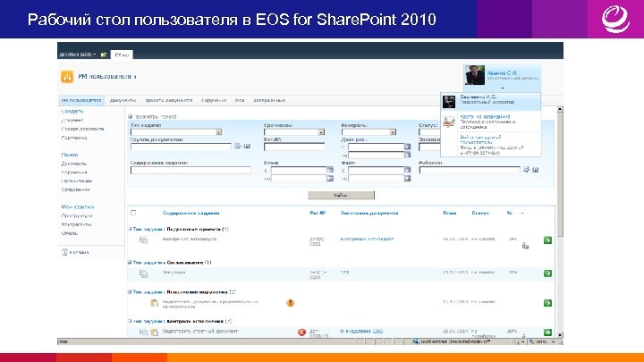Image resolution: width=644 pixels, height=362 pixels.
Task: Switch to the Обзор ribbon tab
Action: (x=122, y=55)
